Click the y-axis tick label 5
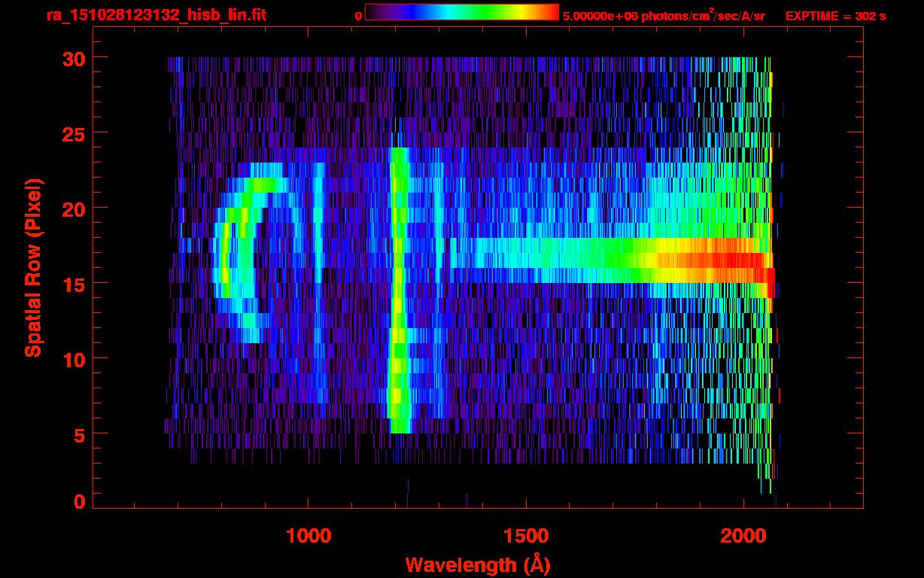Image resolution: width=924 pixels, height=578 pixels. (x=78, y=434)
